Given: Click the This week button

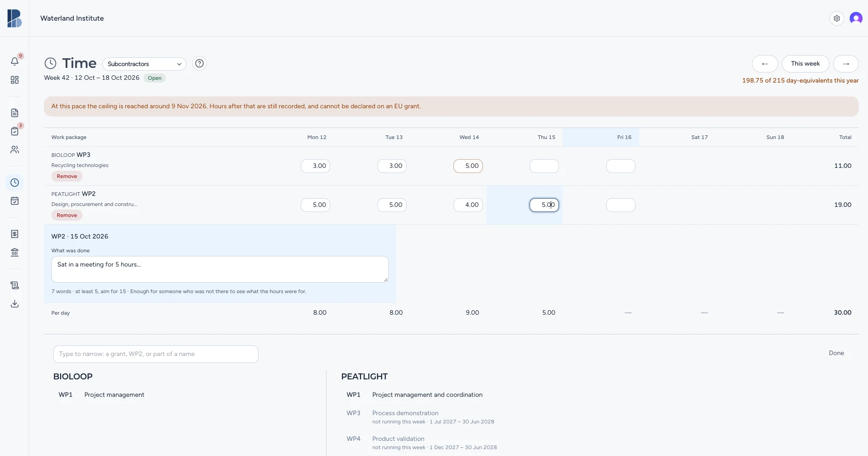Looking at the screenshot, I should point(805,64).
